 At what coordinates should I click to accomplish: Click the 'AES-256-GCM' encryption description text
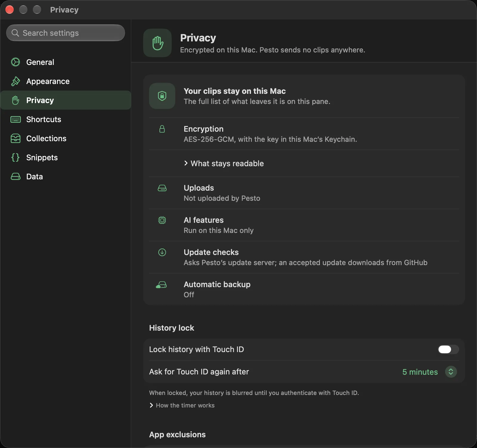tap(270, 139)
